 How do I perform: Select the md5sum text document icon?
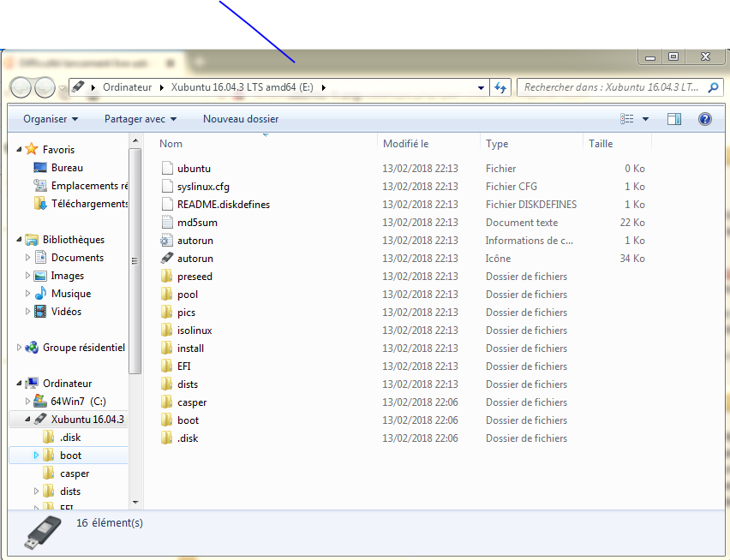coord(167,222)
